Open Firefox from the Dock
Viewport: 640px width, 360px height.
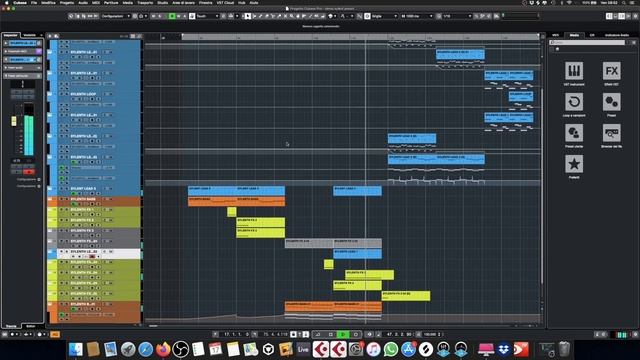(x=163, y=349)
